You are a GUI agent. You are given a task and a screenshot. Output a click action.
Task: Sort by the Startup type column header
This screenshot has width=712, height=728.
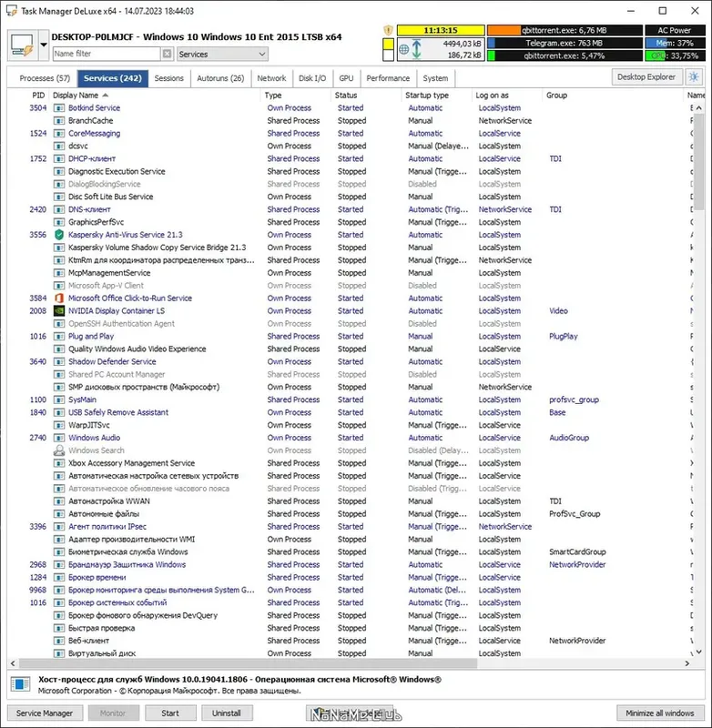tap(436, 96)
